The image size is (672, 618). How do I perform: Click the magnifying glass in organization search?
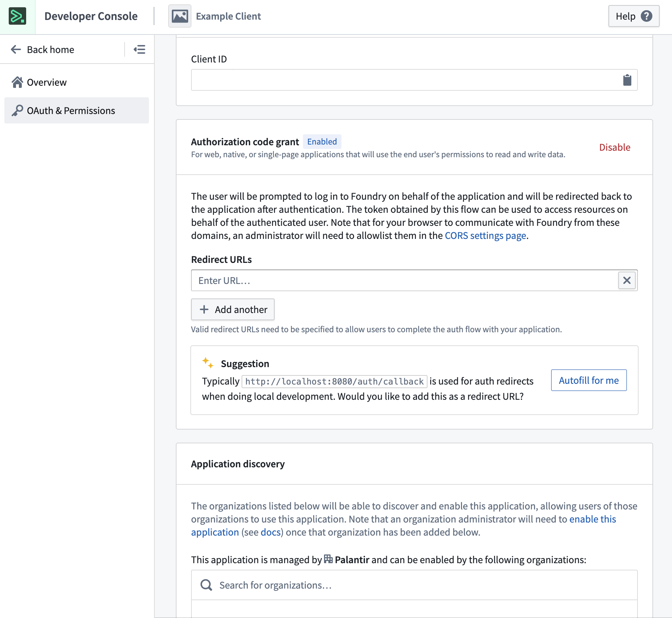tap(206, 585)
